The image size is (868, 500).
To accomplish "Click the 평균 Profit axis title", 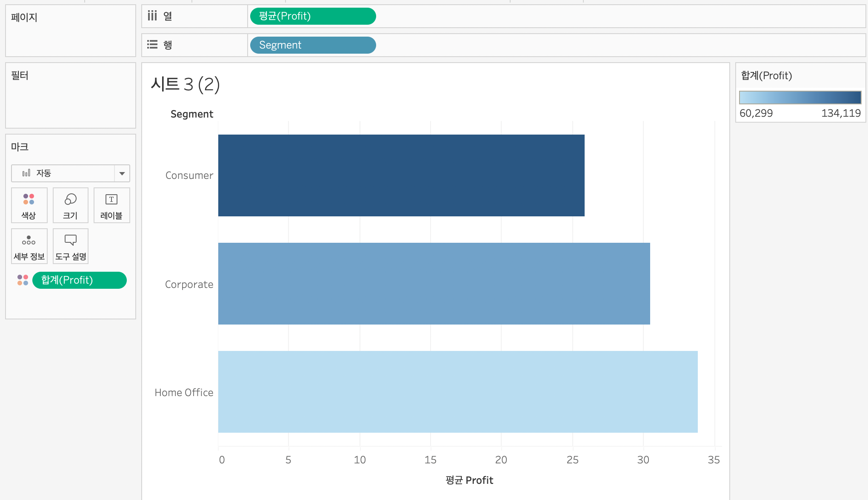I will point(469,480).
